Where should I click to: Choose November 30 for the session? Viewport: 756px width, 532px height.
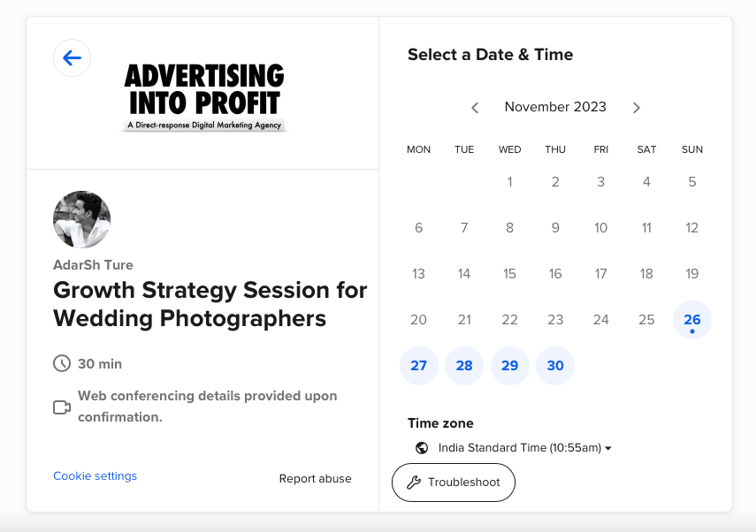pyautogui.click(x=555, y=366)
